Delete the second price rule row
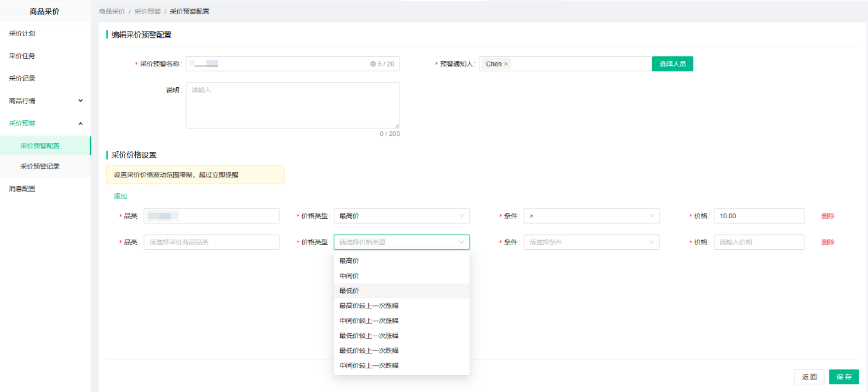This screenshot has width=868, height=392. pos(828,242)
